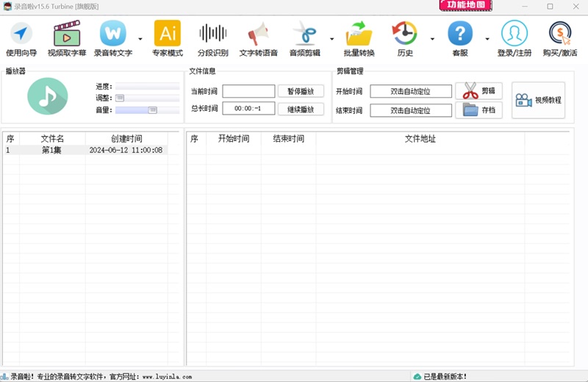588x382 pixels.
Task: Expand the dropdown arrow next to 客服
Action: point(487,39)
